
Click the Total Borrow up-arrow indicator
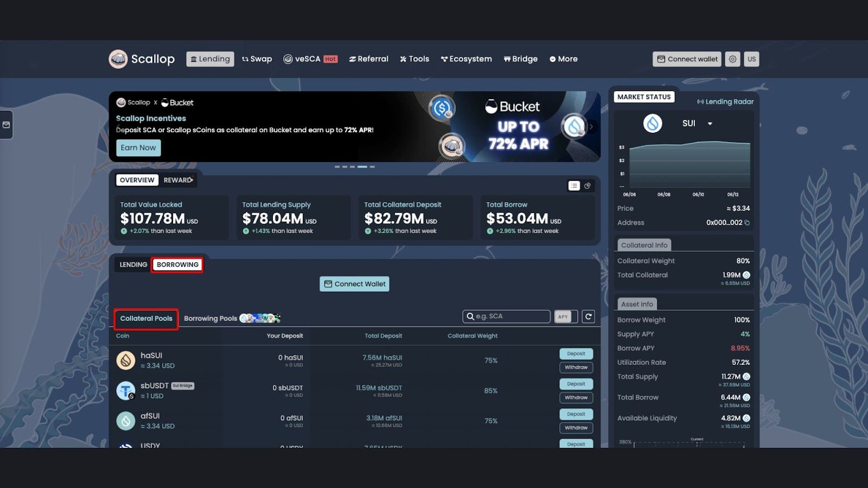click(490, 231)
